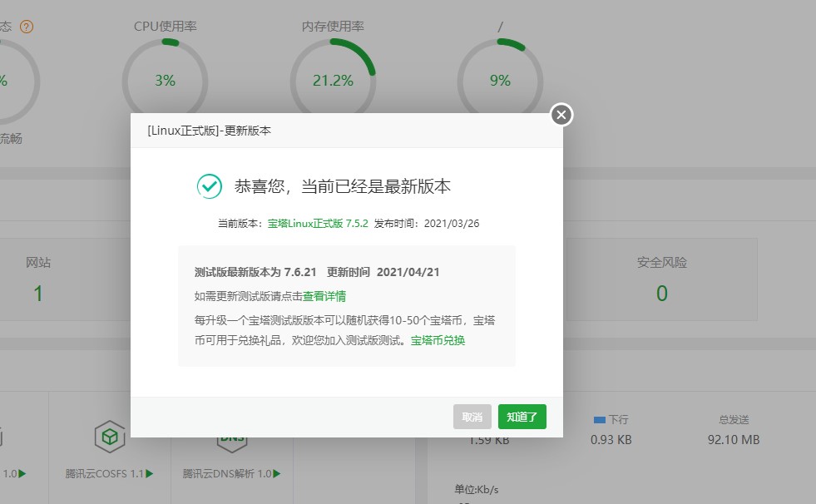This screenshot has height=504, width=816.
Task: Click the 恭喜您，当前已经是最新版本 heading
Action: click(343, 186)
